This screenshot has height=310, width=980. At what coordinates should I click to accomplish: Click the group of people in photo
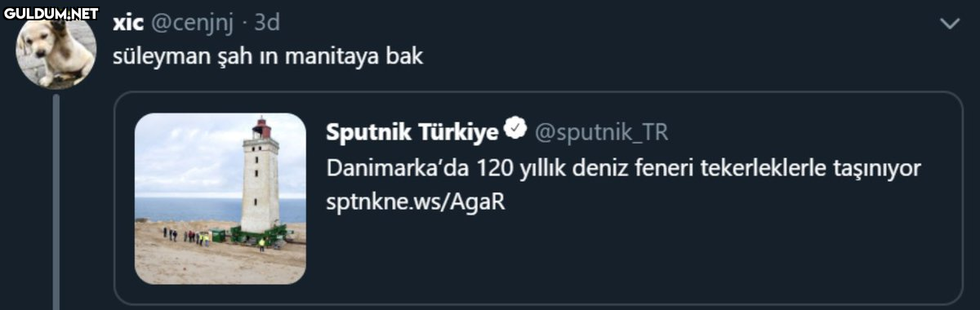[x=185, y=236]
